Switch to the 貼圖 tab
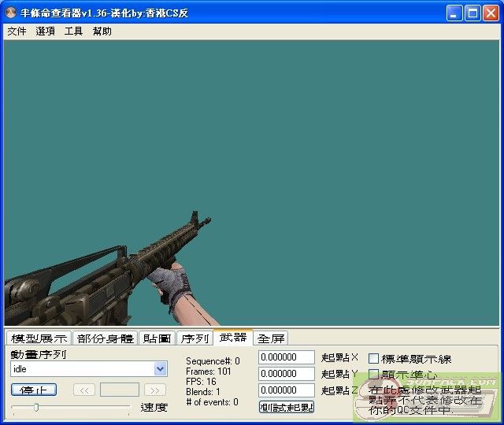The width and height of the screenshot is (504, 425). [157, 338]
